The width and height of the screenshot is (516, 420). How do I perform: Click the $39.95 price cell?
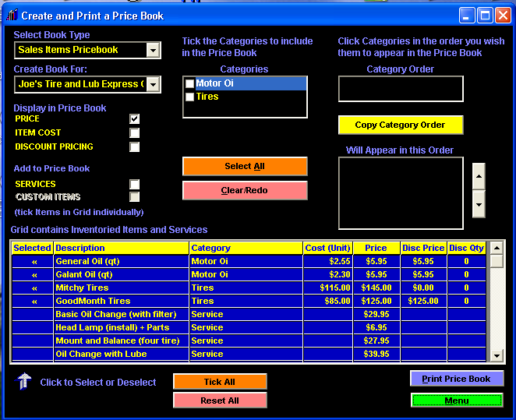(376, 354)
